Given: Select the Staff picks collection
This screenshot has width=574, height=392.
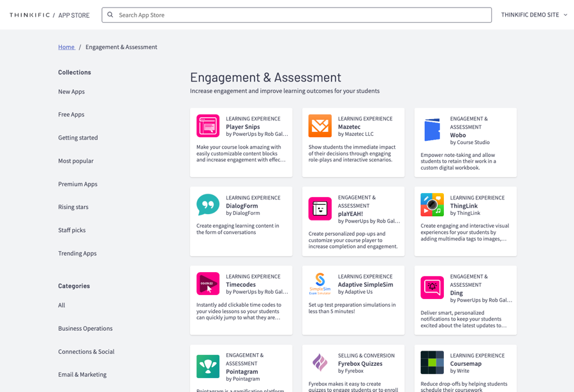Looking at the screenshot, I should click(71, 230).
